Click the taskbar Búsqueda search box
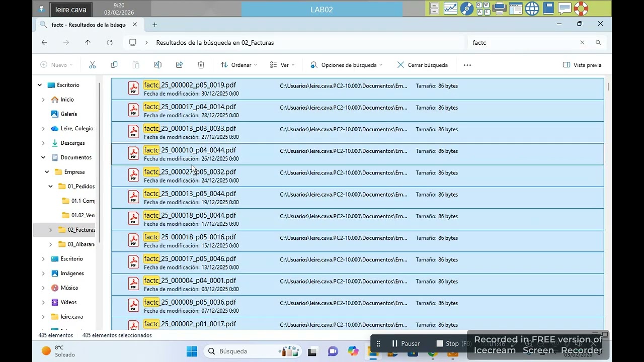 pos(253,351)
